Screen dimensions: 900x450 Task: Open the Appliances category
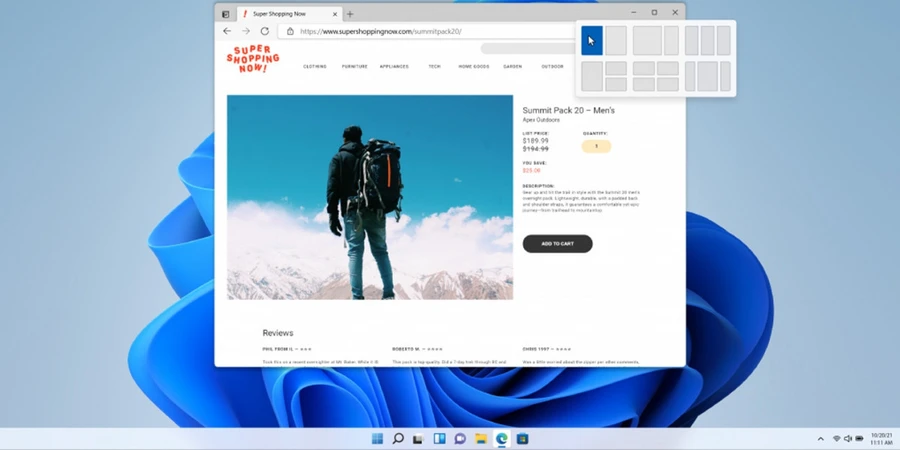point(394,67)
